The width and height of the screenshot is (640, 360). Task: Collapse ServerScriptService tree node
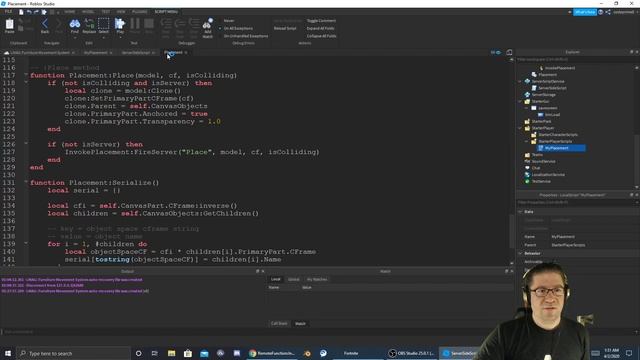pos(520,81)
